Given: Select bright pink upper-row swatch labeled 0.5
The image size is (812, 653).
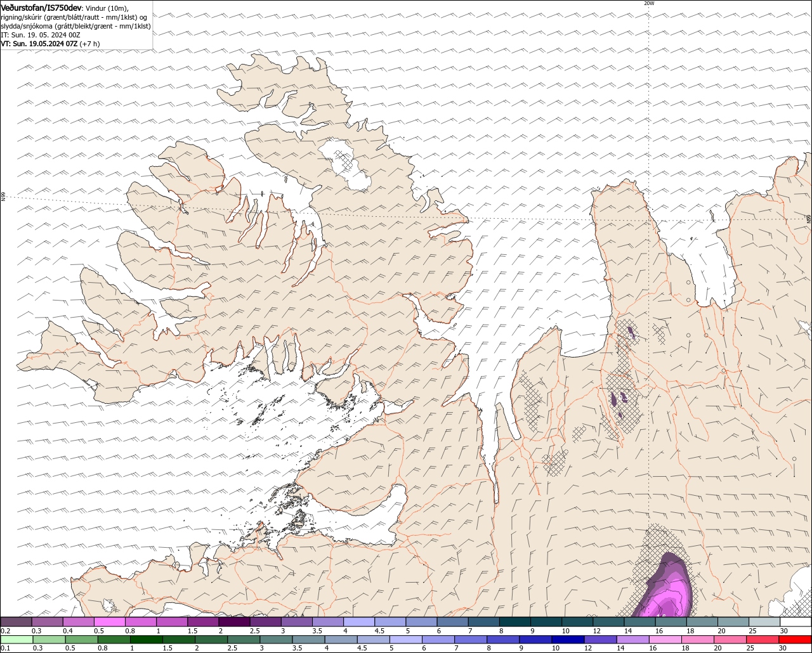Looking at the screenshot, I should coord(110,622).
